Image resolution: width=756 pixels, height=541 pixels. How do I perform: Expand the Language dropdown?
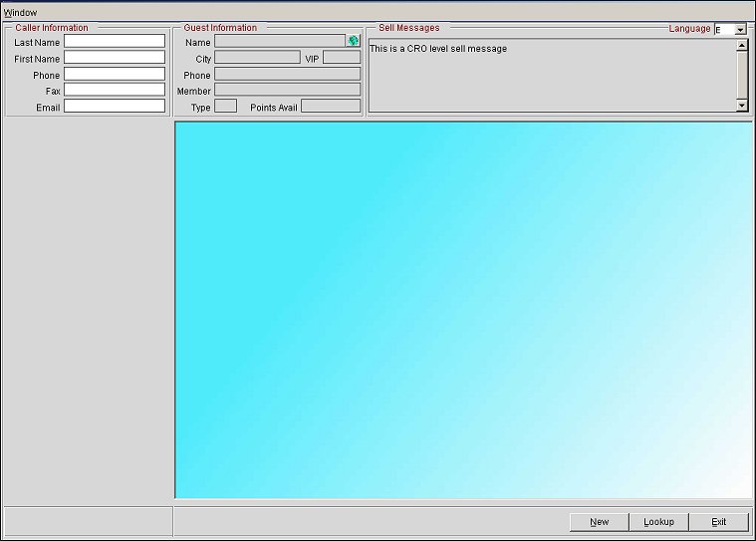click(740, 30)
